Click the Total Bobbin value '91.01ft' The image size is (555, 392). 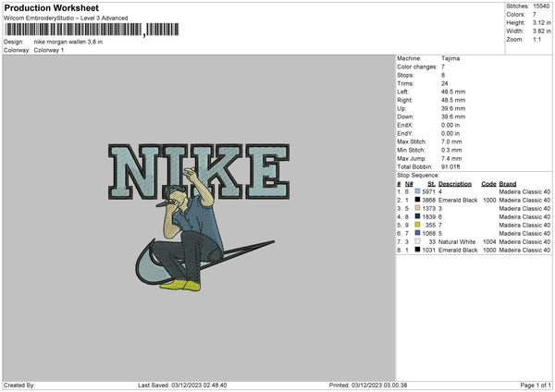pos(450,166)
